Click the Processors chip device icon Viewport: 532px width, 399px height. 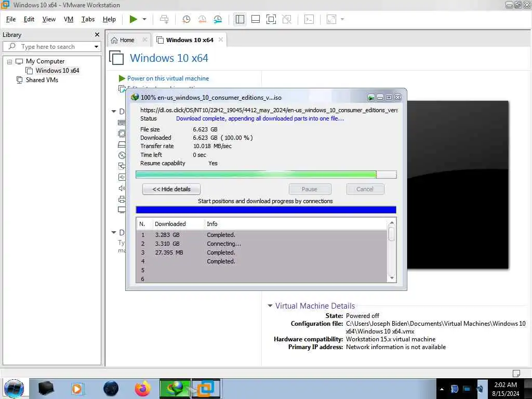(x=122, y=134)
